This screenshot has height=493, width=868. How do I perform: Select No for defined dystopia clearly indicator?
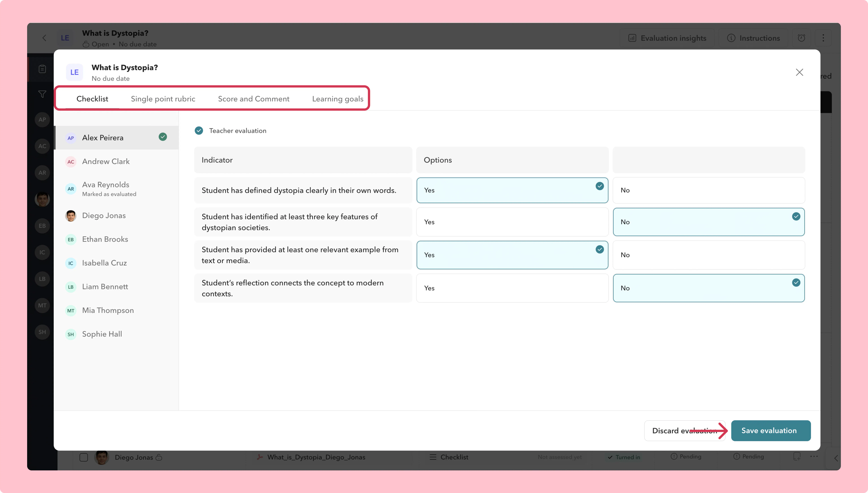[709, 190]
